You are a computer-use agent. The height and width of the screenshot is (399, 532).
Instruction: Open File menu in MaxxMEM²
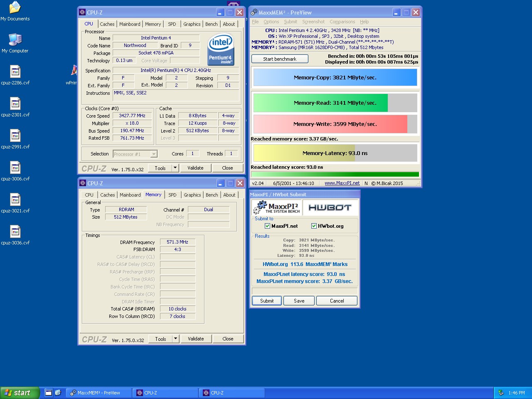coord(255,22)
